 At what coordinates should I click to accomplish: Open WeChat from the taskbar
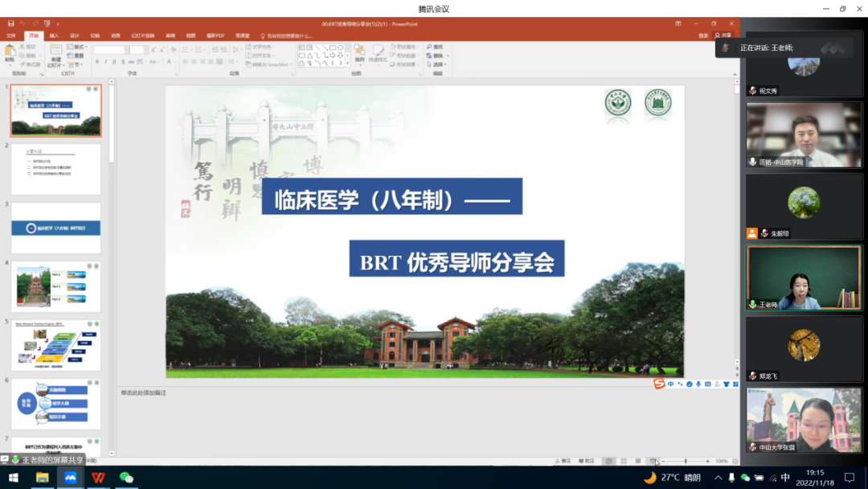(126, 478)
